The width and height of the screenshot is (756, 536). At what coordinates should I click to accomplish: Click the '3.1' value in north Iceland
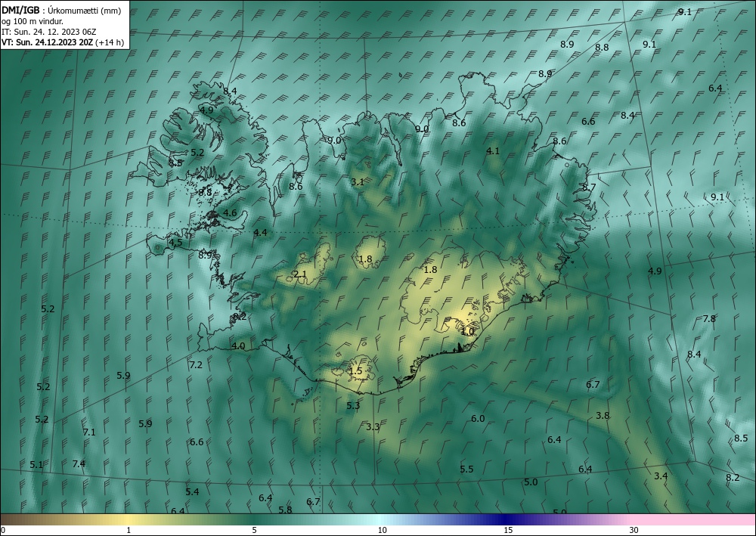click(358, 181)
